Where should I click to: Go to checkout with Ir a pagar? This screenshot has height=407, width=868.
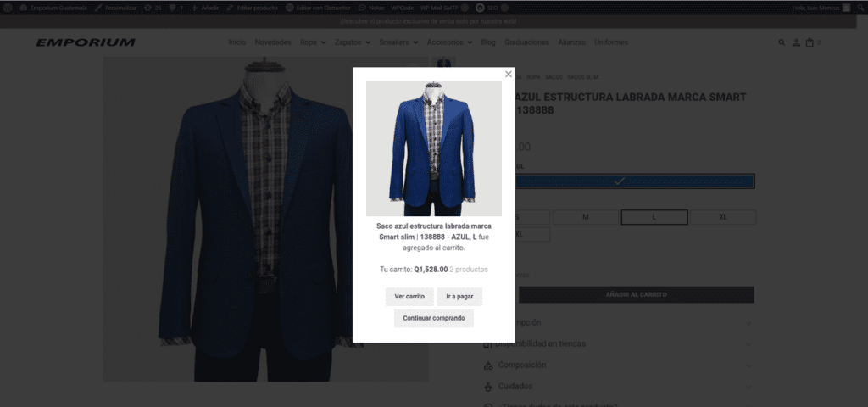pos(459,296)
